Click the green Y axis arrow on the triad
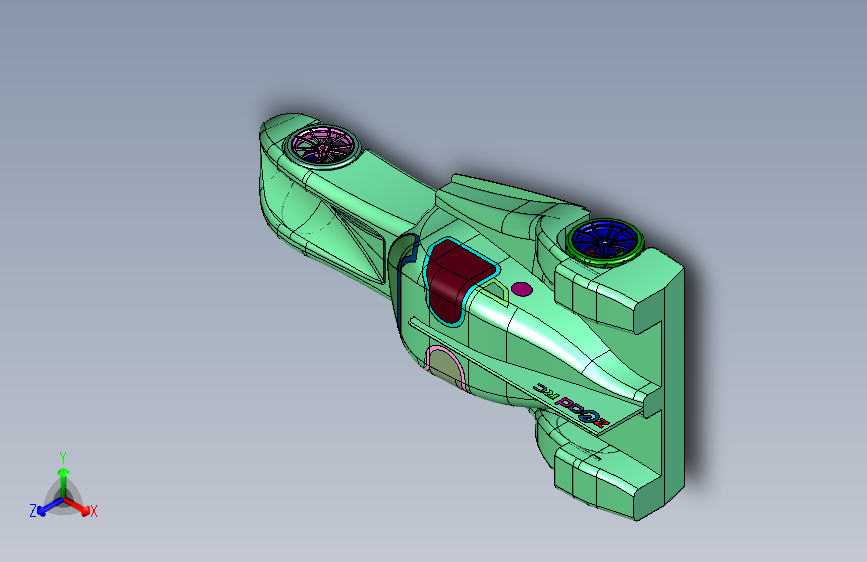Image resolution: width=867 pixels, height=562 pixels. click(x=64, y=481)
